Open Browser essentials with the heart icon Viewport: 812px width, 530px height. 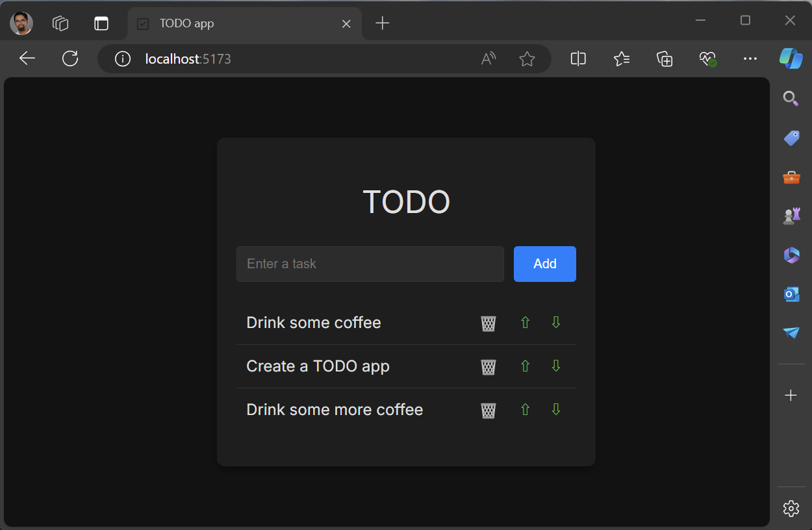point(707,58)
